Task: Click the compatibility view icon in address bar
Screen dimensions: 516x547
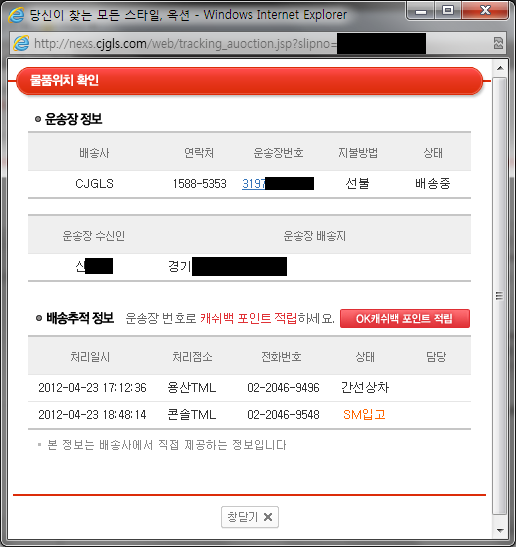Action: (x=499, y=43)
